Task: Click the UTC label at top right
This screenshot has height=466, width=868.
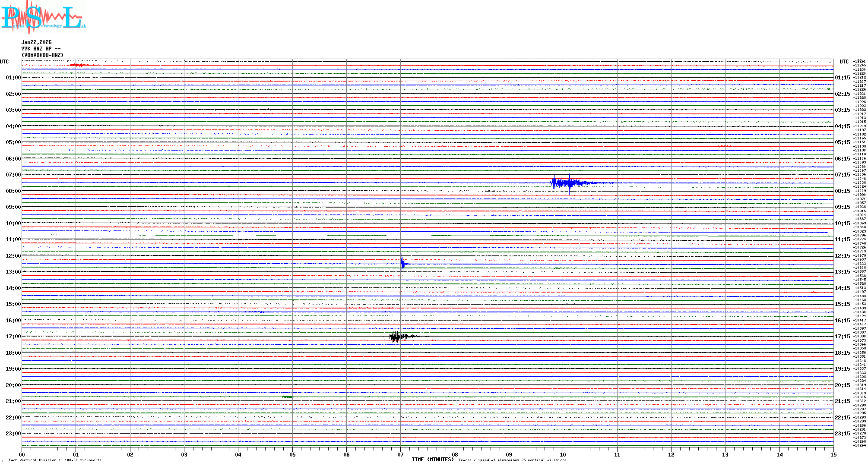Action: (844, 62)
